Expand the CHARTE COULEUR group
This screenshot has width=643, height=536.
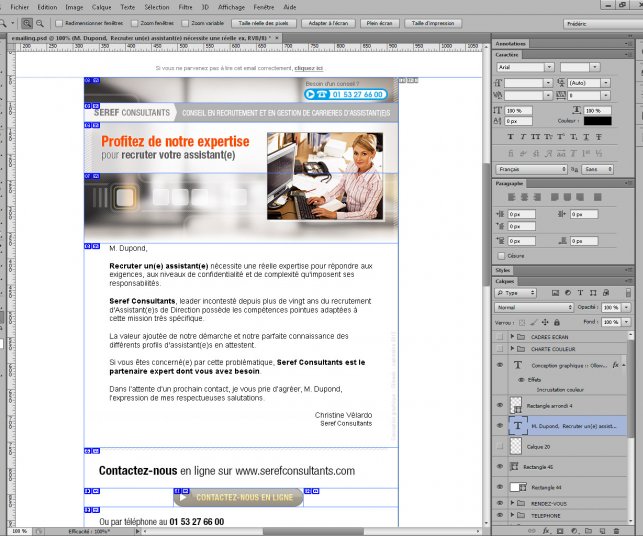pyautogui.click(x=512, y=349)
